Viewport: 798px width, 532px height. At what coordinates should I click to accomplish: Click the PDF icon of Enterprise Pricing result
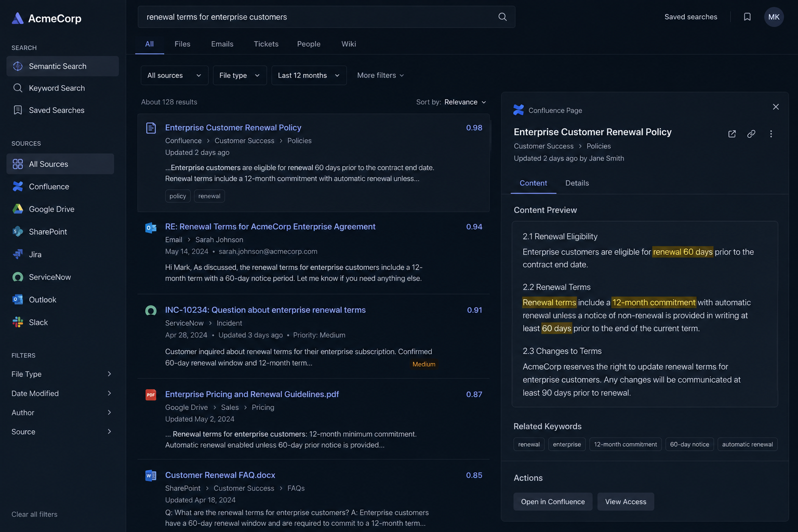[x=151, y=395]
